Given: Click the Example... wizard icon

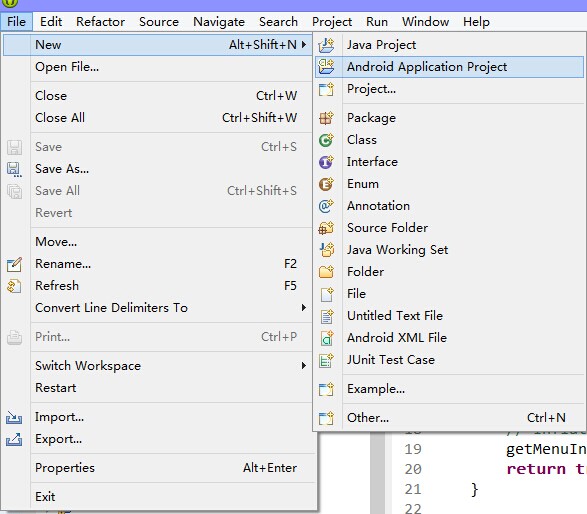Looking at the screenshot, I should click(x=326, y=389).
